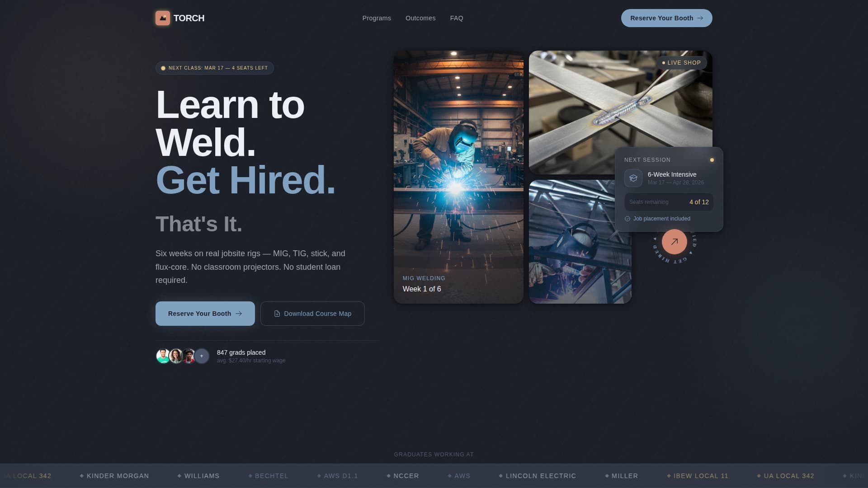Image resolution: width=868 pixels, height=488 pixels.
Task: Click the hero Reserve Your Booth button
Action: pyautogui.click(x=205, y=314)
